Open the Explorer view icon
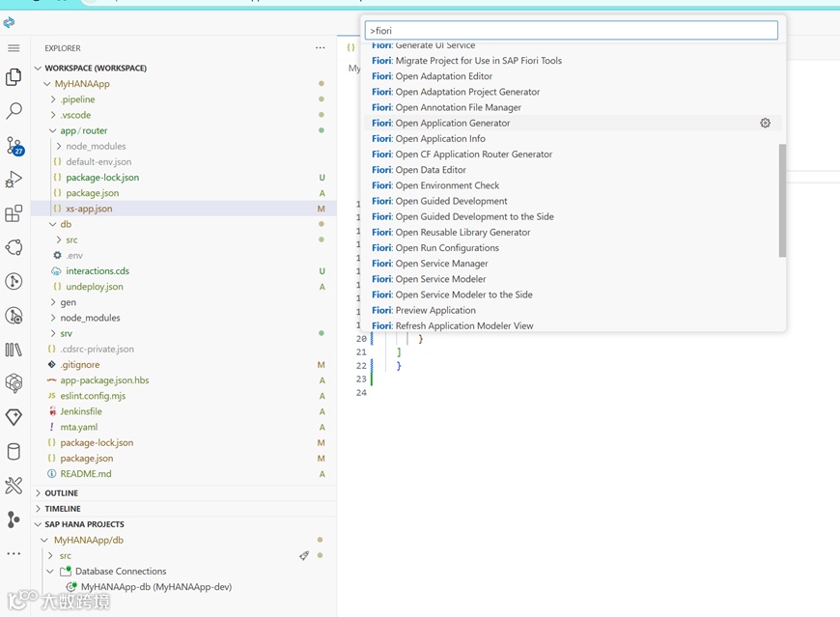 point(14,77)
